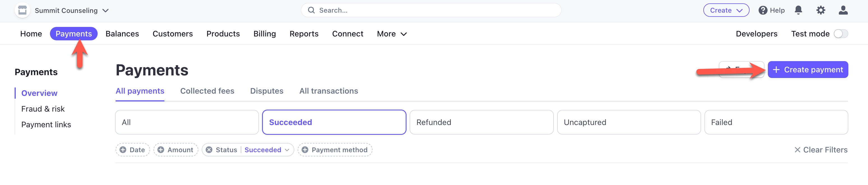Expand the More navigation menu
The image size is (868, 185).
(392, 34)
